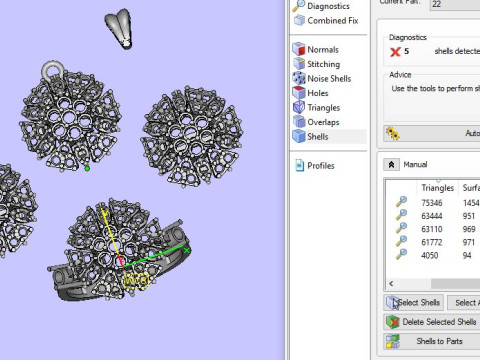Open the Noise Shells tool
Viewport: 480px width, 360px height.
pos(322,79)
